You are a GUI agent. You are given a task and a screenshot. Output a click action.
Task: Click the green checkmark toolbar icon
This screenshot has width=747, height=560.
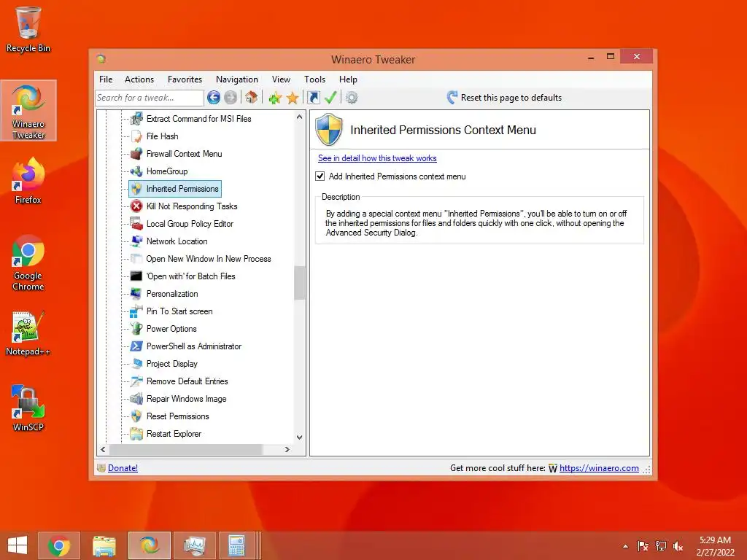pos(330,98)
